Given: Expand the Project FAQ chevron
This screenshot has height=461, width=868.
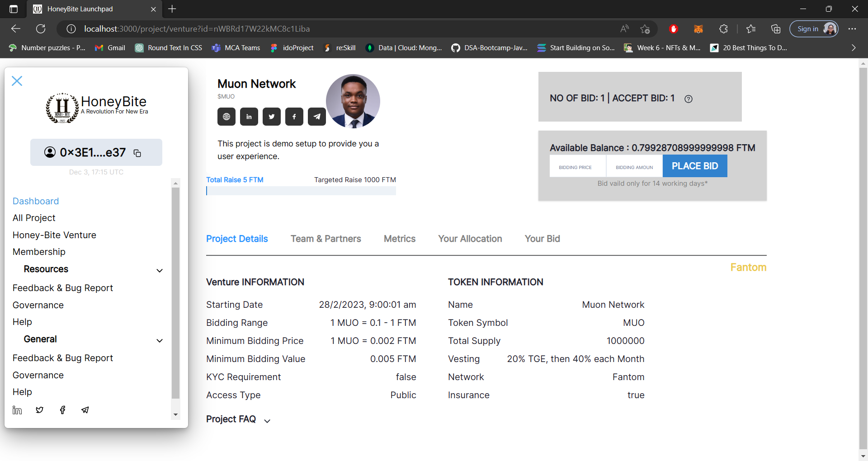Looking at the screenshot, I should pyautogui.click(x=267, y=421).
